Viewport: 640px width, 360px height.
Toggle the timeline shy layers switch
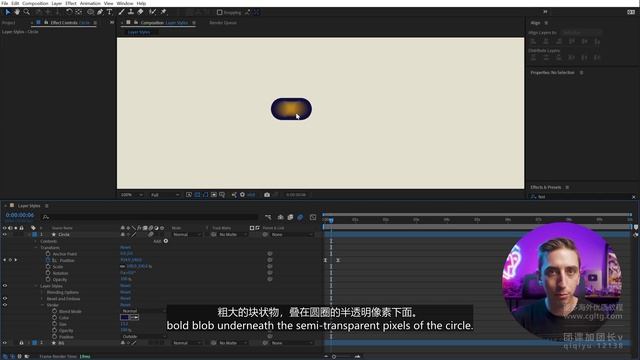click(x=280, y=217)
